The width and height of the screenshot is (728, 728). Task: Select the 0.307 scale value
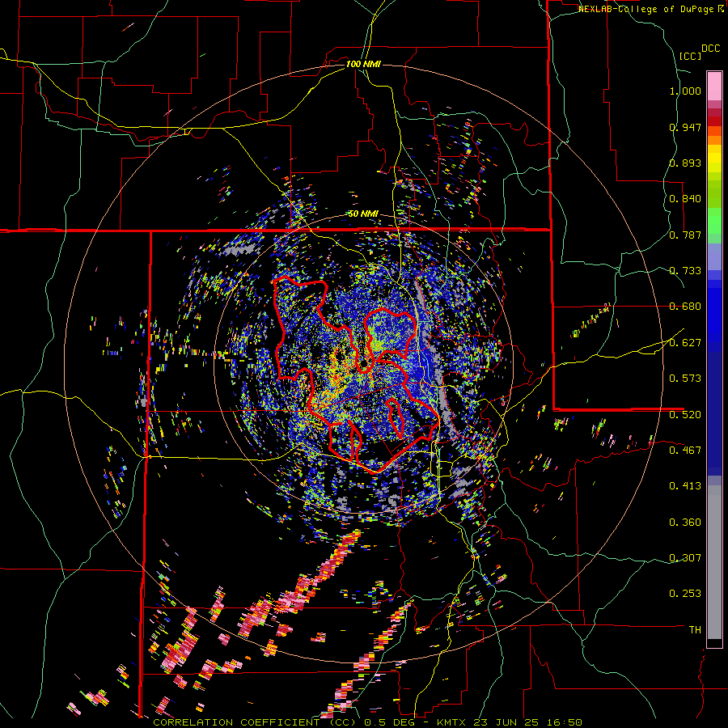coord(685,558)
